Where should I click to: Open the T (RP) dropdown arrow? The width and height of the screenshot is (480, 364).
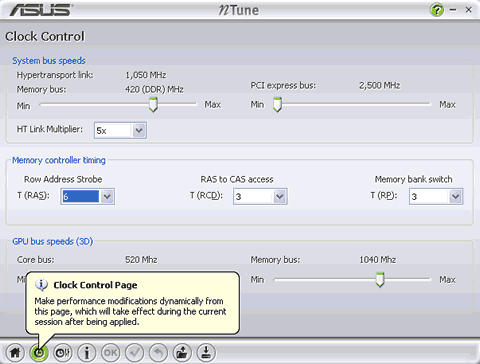click(x=456, y=196)
